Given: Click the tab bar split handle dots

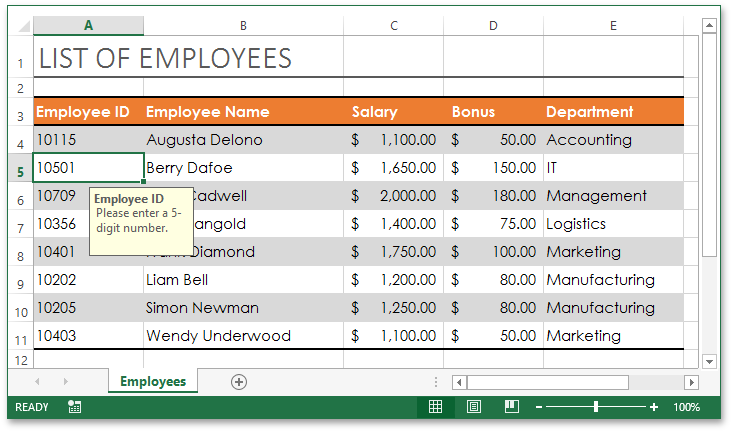Looking at the screenshot, I should [x=436, y=382].
